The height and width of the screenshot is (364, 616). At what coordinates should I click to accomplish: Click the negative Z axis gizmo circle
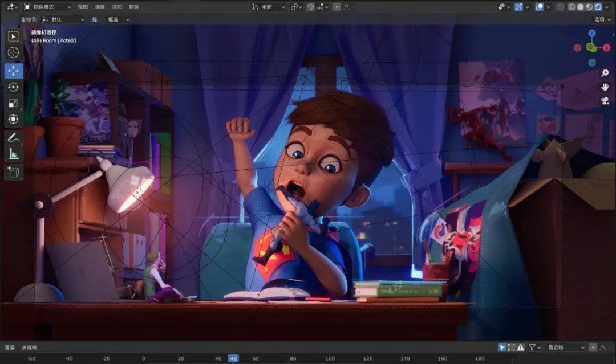point(591,62)
